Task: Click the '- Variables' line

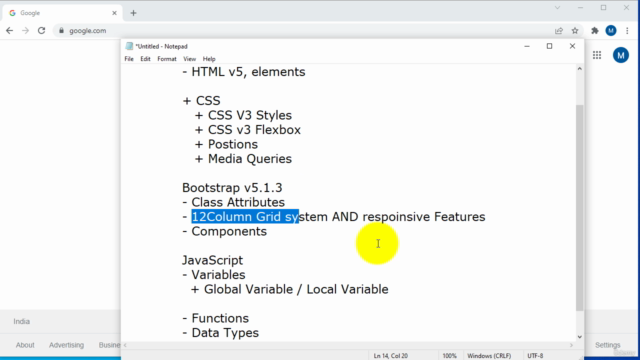Action: pyautogui.click(x=213, y=275)
